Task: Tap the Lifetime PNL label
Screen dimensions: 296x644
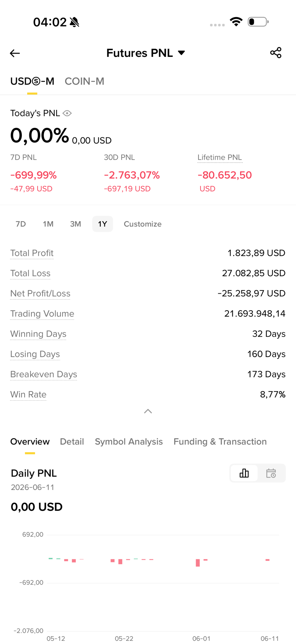Action: click(x=220, y=157)
